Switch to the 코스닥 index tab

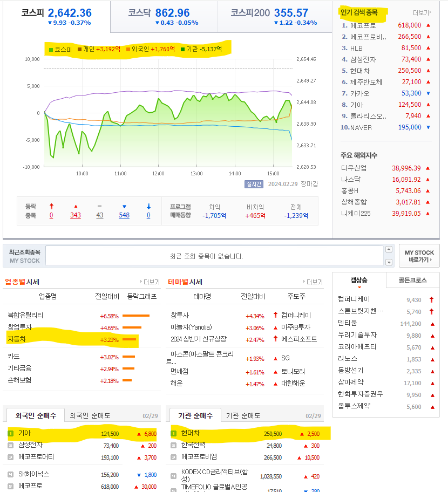[164, 17]
